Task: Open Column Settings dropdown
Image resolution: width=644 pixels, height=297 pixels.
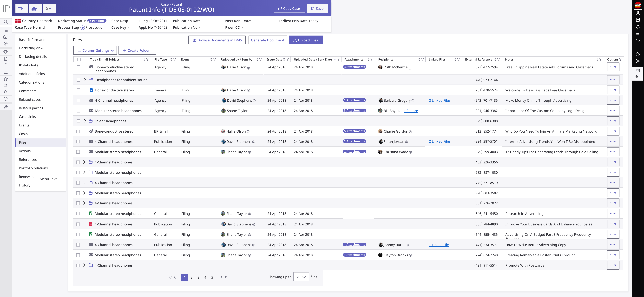Action: pyautogui.click(x=95, y=50)
